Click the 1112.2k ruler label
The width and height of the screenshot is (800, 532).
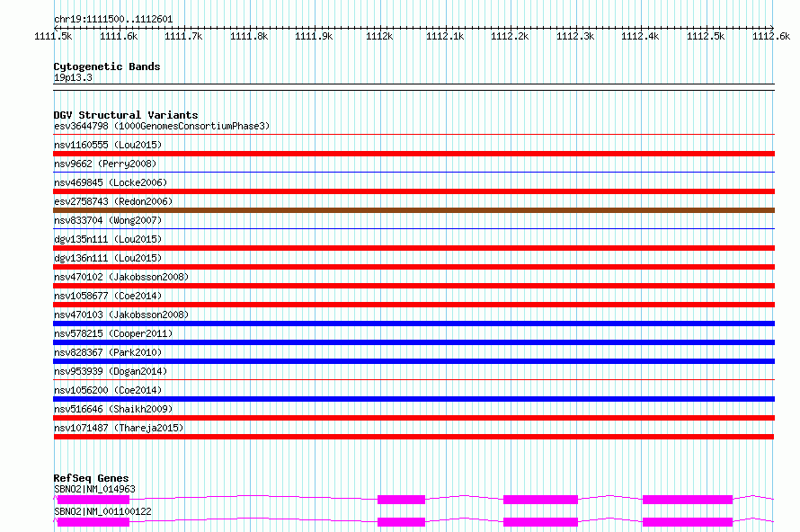(x=511, y=36)
